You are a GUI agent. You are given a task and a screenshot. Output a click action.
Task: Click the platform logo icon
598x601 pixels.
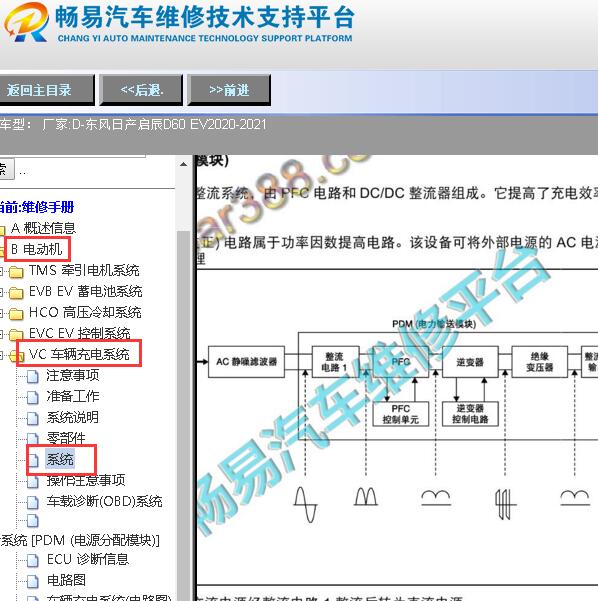[x=26, y=22]
